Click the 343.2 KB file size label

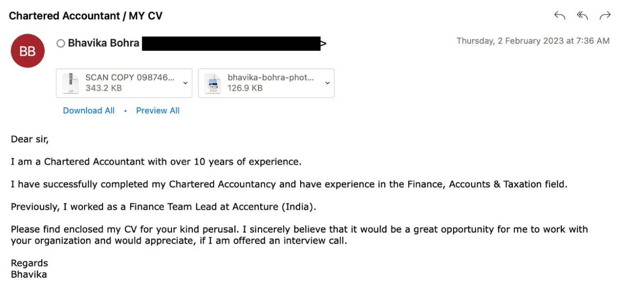click(x=103, y=88)
